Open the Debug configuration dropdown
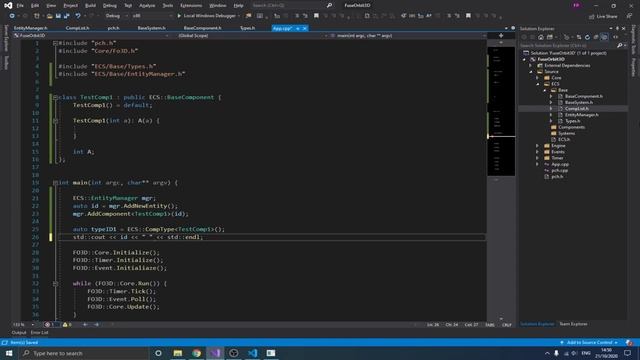 (x=116, y=16)
